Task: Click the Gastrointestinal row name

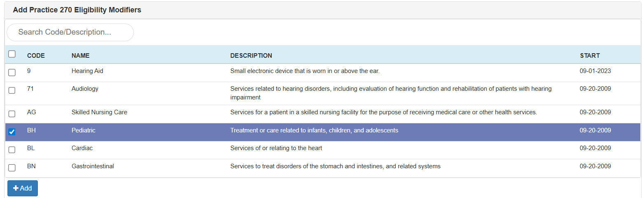Action: [93, 166]
